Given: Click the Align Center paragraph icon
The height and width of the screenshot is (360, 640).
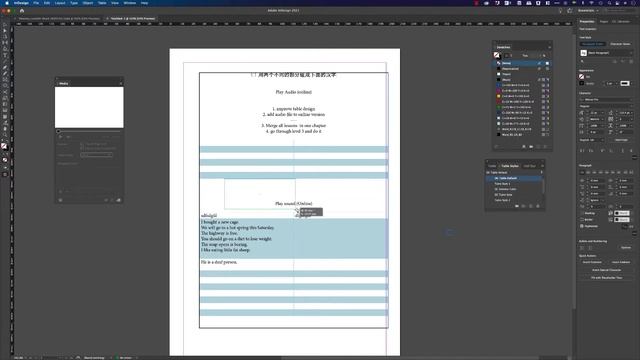Looking at the screenshot, I should 588,172.
